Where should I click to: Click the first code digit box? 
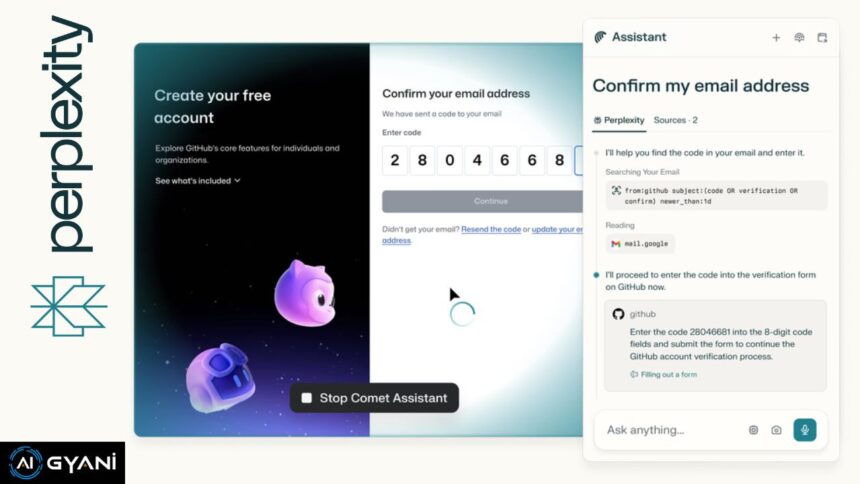click(x=395, y=160)
